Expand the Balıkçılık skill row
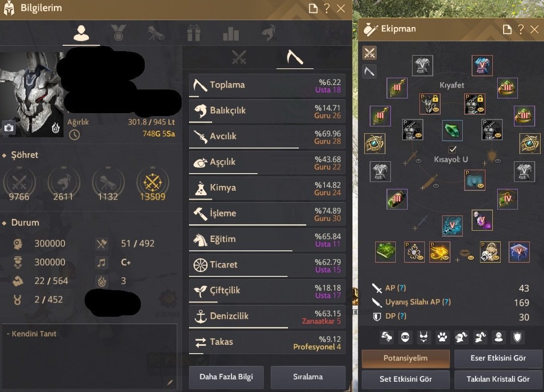 pyautogui.click(x=267, y=111)
